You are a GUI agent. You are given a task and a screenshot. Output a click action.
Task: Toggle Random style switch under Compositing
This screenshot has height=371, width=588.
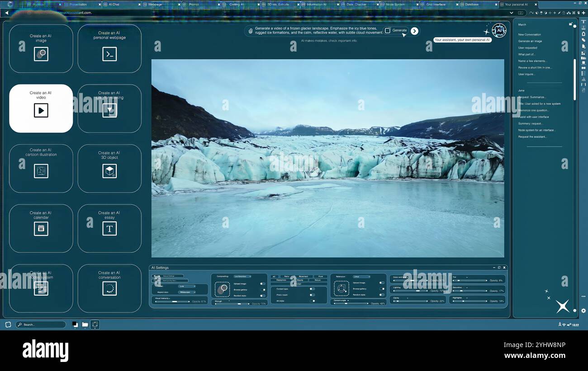pyautogui.click(x=262, y=296)
